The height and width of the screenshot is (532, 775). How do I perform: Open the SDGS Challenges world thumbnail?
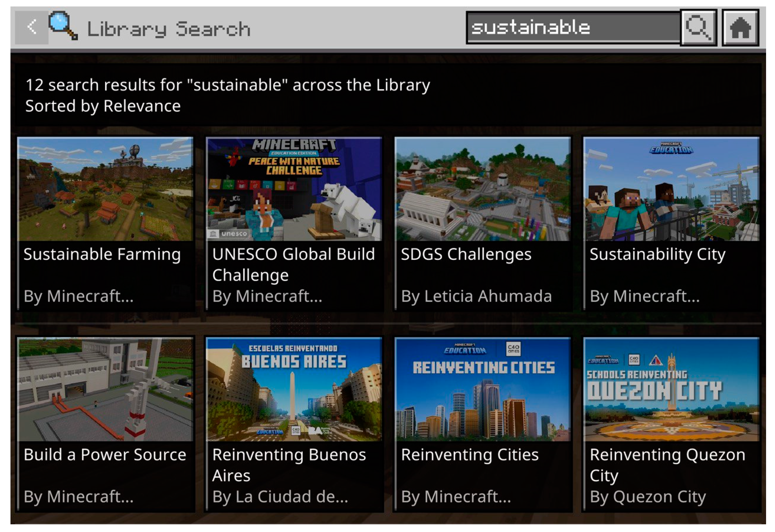[483, 189]
